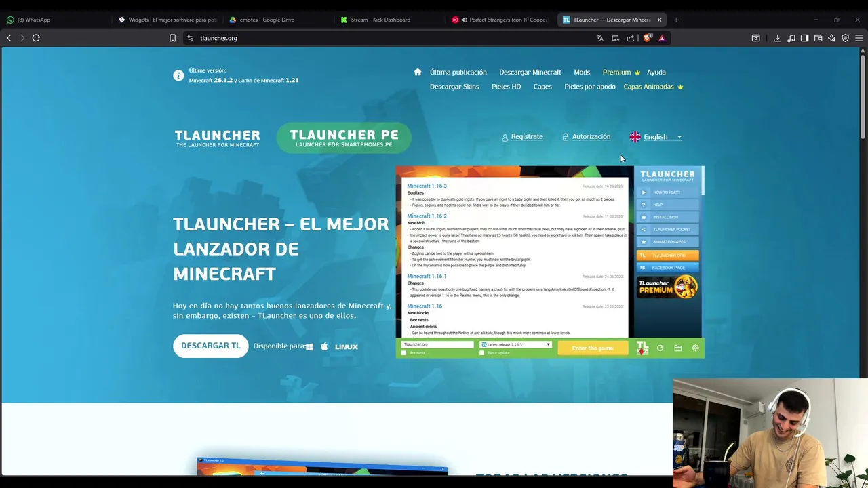Open the page translate icon in address bar
This screenshot has width=868, height=488.
(x=599, y=38)
